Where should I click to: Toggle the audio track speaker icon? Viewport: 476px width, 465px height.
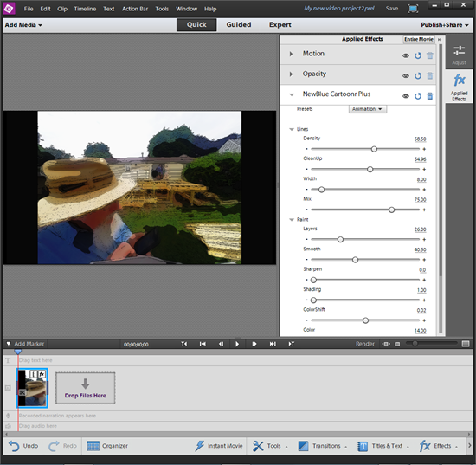pos(8,426)
